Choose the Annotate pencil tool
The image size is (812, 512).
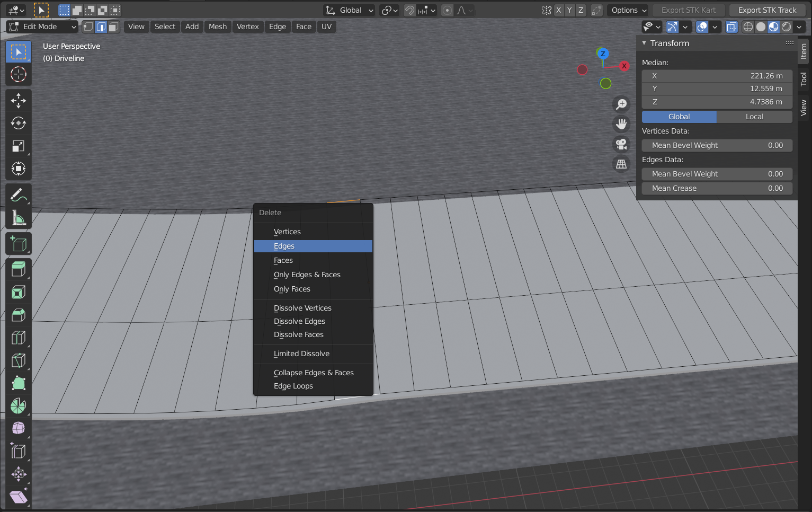coord(19,195)
